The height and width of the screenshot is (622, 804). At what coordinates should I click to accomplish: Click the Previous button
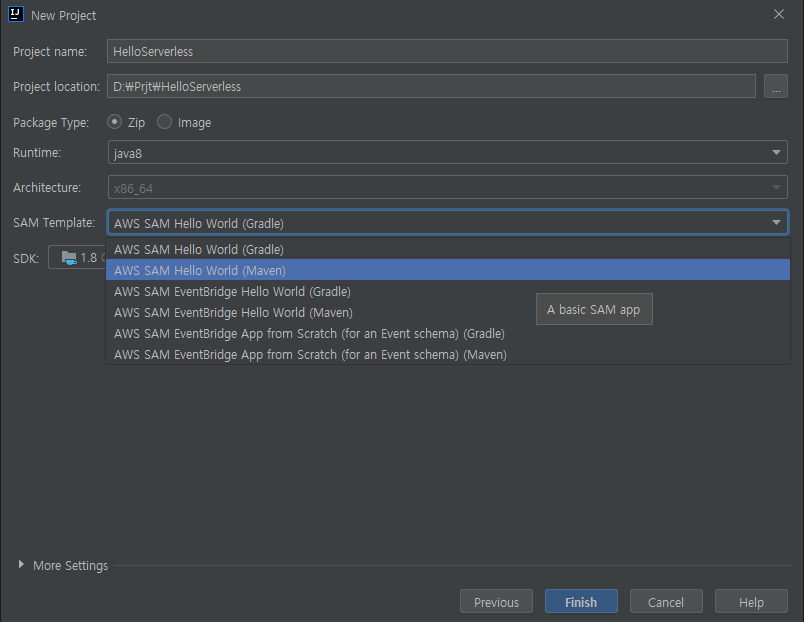[496, 601]
